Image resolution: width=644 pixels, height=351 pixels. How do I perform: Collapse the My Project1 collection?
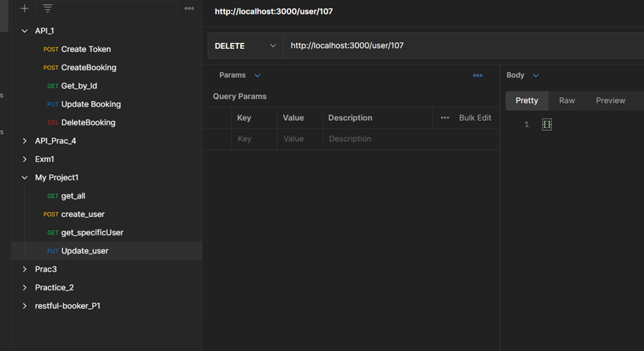pos(24,177)
